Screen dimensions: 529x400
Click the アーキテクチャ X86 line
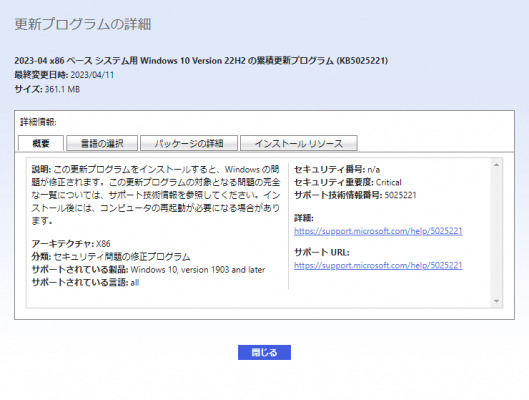click(x=71, y=244)
